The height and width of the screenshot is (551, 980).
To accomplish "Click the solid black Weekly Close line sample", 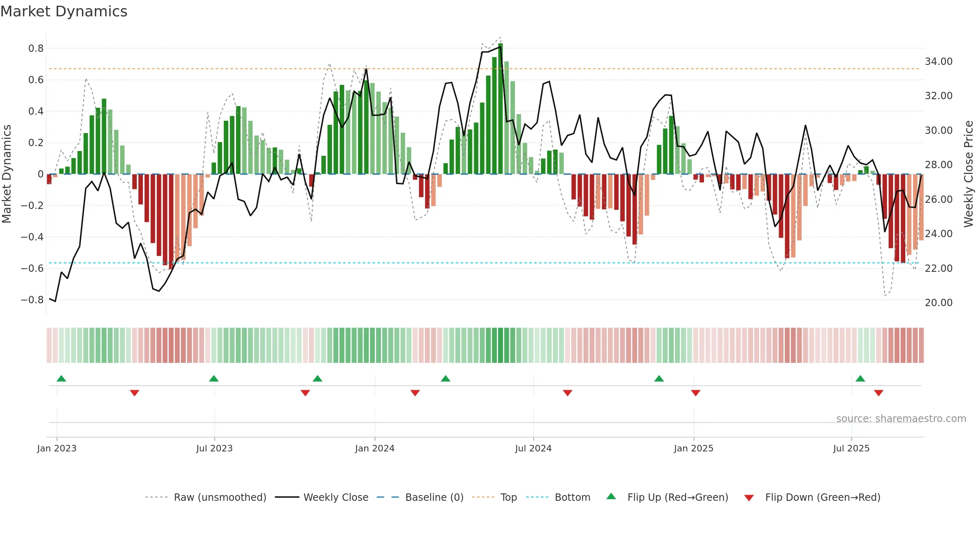I will (x=287, y=497).
